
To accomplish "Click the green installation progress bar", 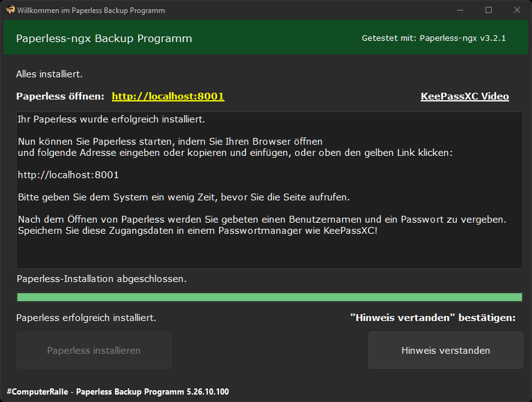I will click(x=269, y=297).
